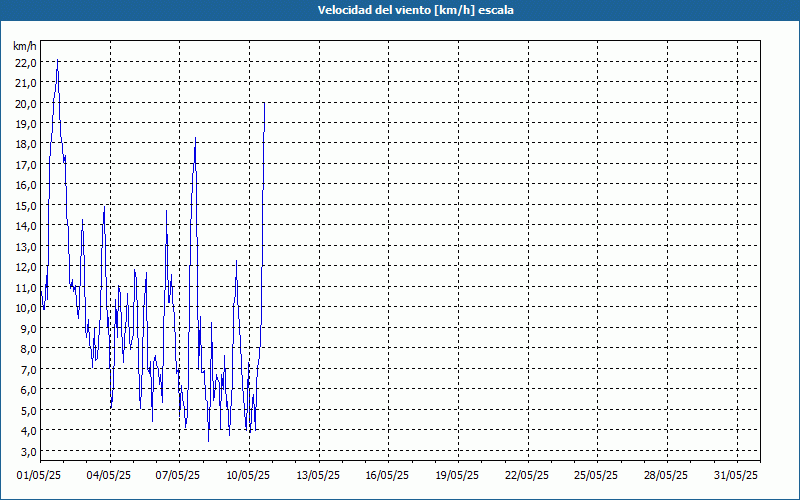Image resolution: width=800 pixels, height=500 pixels.
Task: Click the final 20 km/h point of the wind line
Action: [x=264, y=104]
